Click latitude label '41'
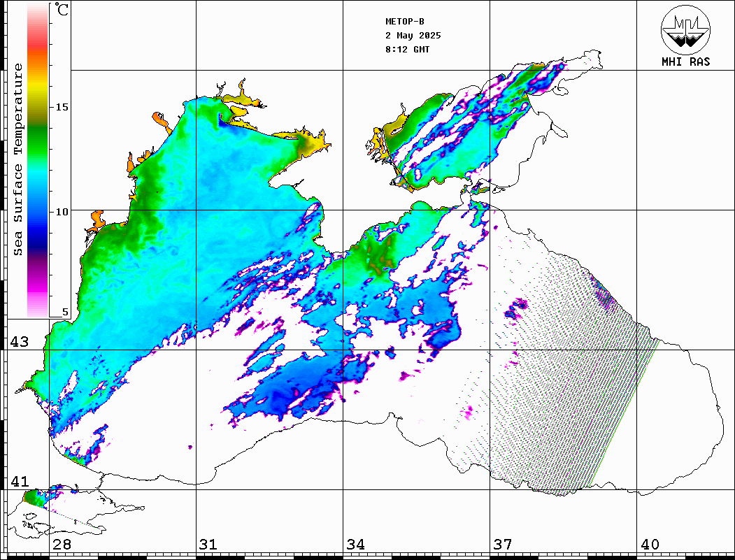The image size is (735, 560). click(20, 482)
